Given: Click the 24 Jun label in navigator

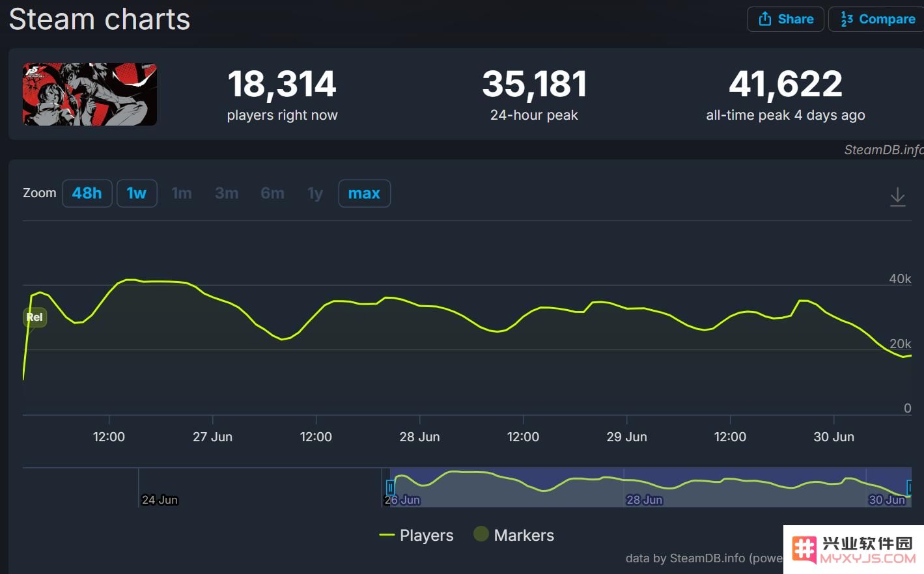Looking at the screenshot, I should (160, 500).
